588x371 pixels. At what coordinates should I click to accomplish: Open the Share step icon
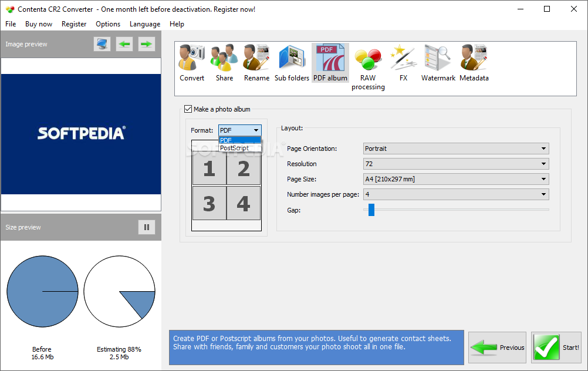(x=224, y=63)
